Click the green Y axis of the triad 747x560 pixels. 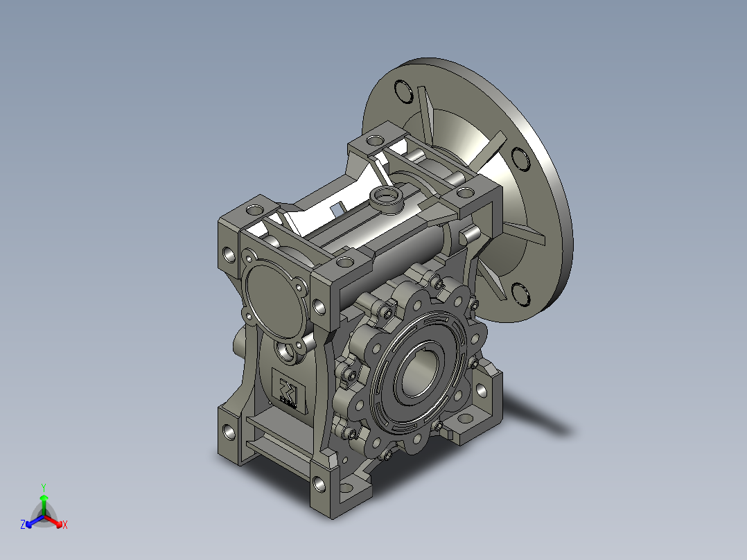coord(44,500)
